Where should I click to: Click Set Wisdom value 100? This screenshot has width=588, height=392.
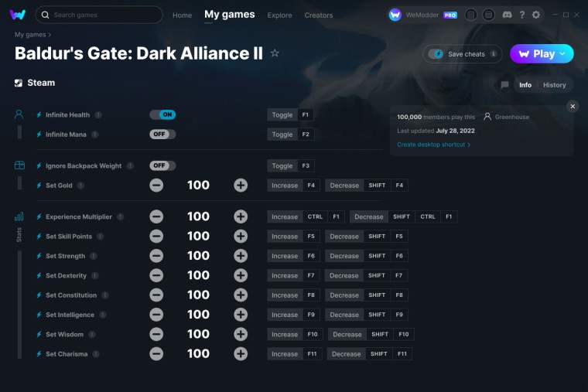(x=198, y=334)
